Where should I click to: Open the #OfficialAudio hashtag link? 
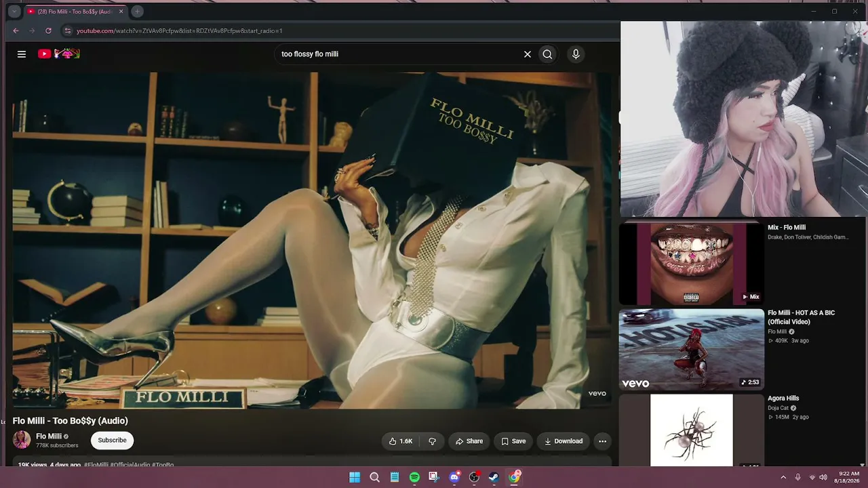(x=130, y=465)
